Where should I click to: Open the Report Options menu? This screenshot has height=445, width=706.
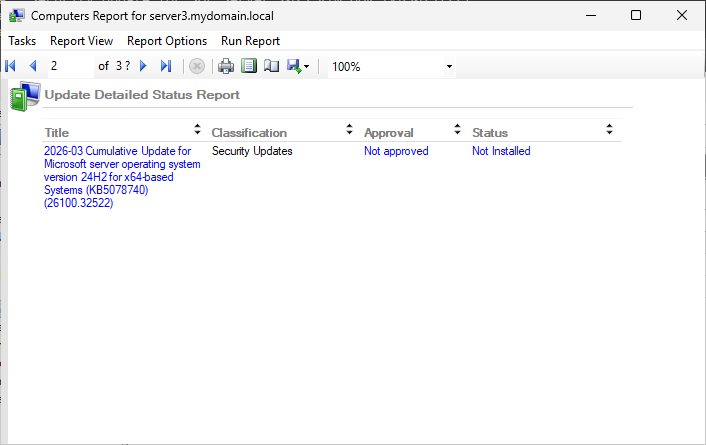(167, 41)
